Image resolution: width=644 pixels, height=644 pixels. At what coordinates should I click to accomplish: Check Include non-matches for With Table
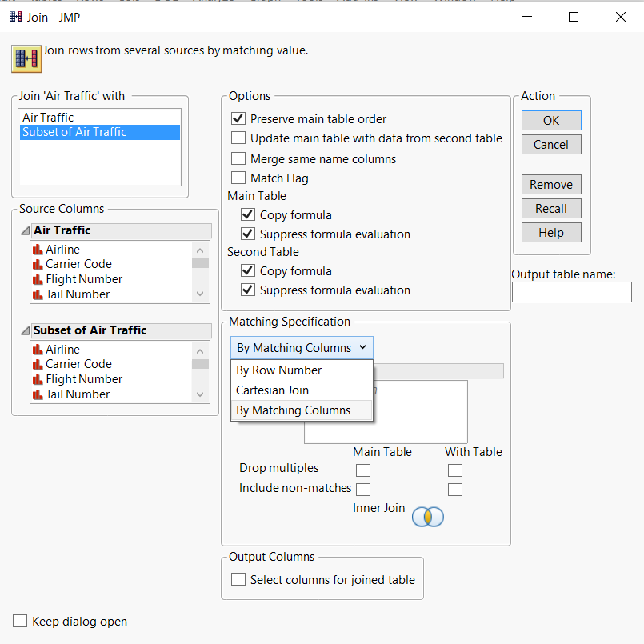pyautogui.click(x=455, y=489)
